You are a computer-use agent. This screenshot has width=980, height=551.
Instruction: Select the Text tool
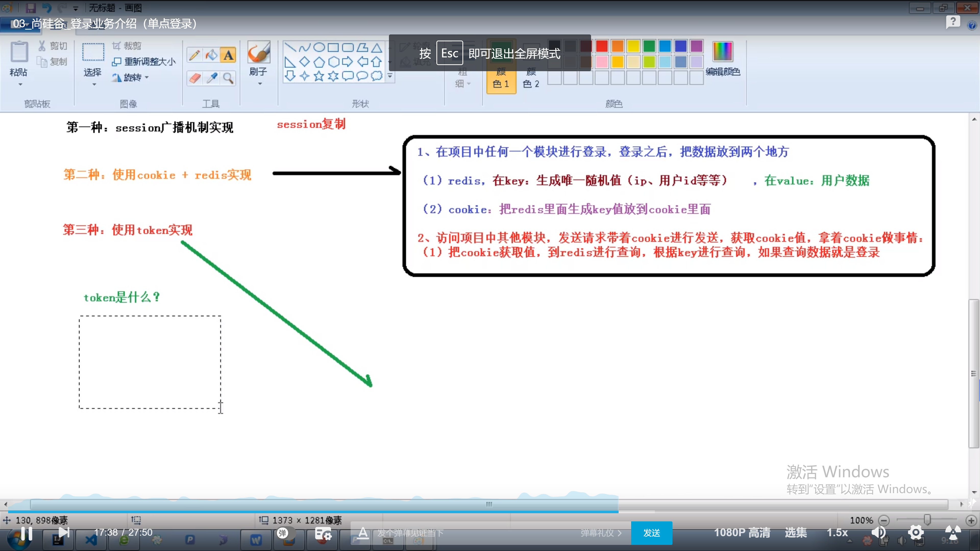click(228, 56)
